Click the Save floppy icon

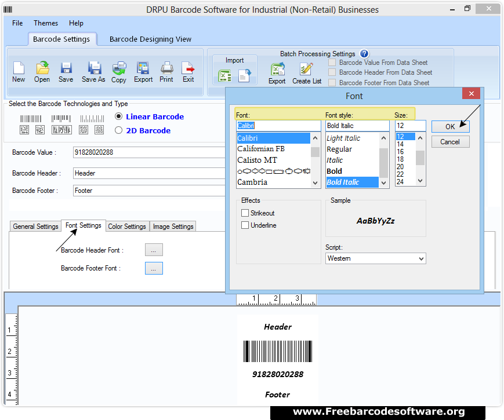pos(66,68)
